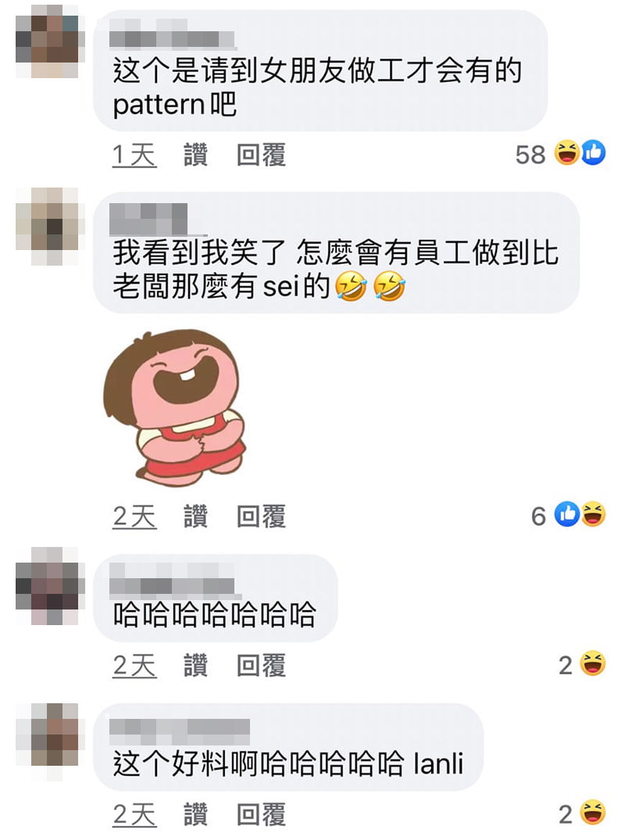This screenshot has height=840, width=625.
Task: Click the thumbs-up reaction icon beside 58
Action: (593, 152)
